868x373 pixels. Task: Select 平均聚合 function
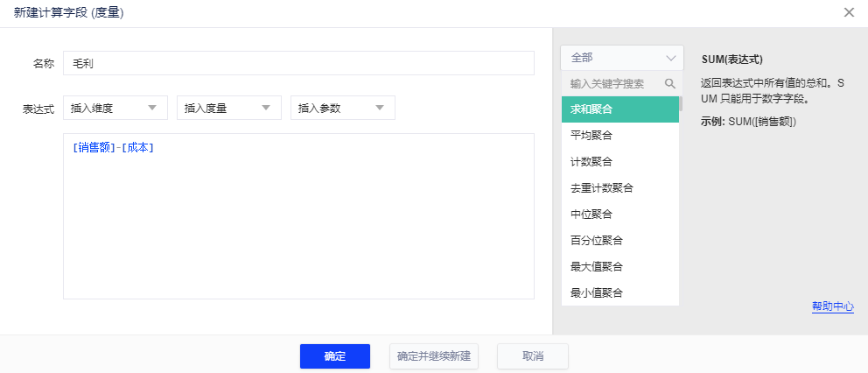[620, 136]
